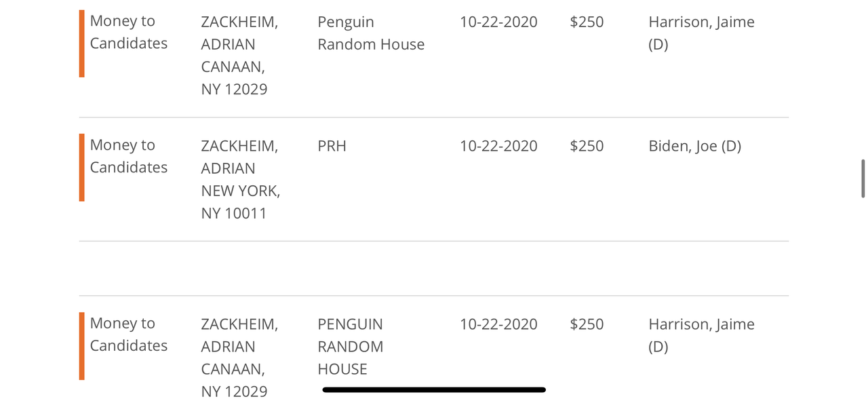Click the 10-22-2020 date in the first row
The height and width of the screenshot is (401, 868).
pyautogui.click(x=498, y=22)
